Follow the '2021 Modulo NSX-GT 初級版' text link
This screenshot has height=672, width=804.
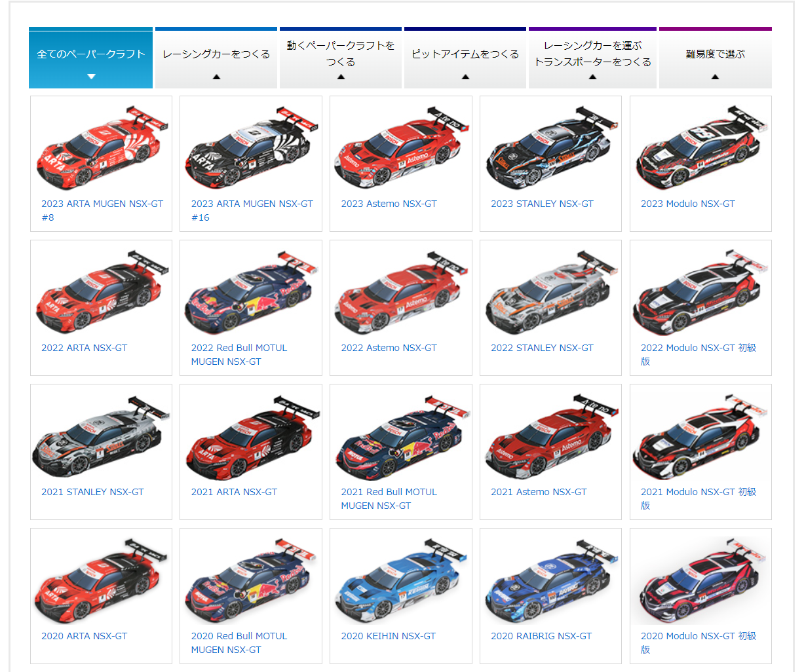699,498
